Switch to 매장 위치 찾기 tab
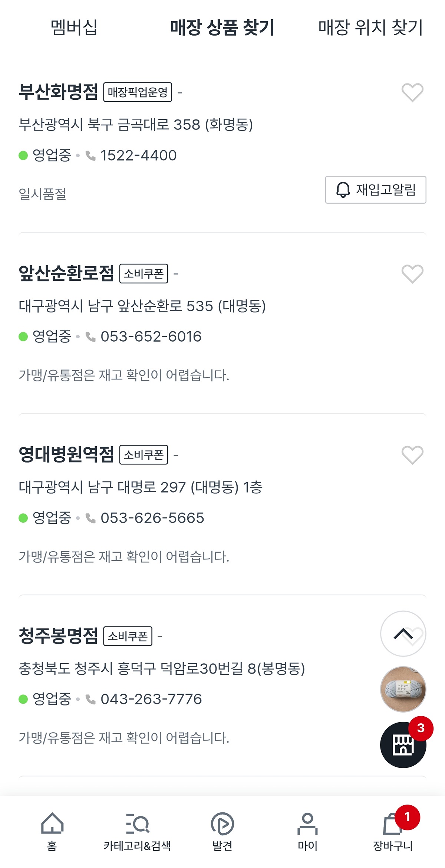The image size is (445, 868). 370,27
